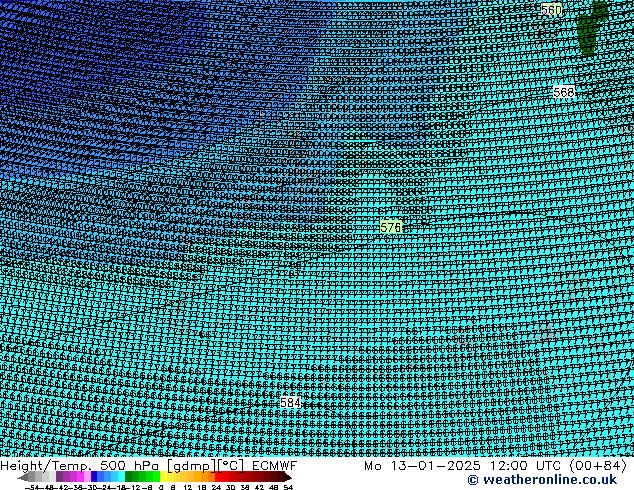This screenshot has width=634, height=490.
Task: Click the '[gdmp][°C]' units label
Action: [205, 466]
